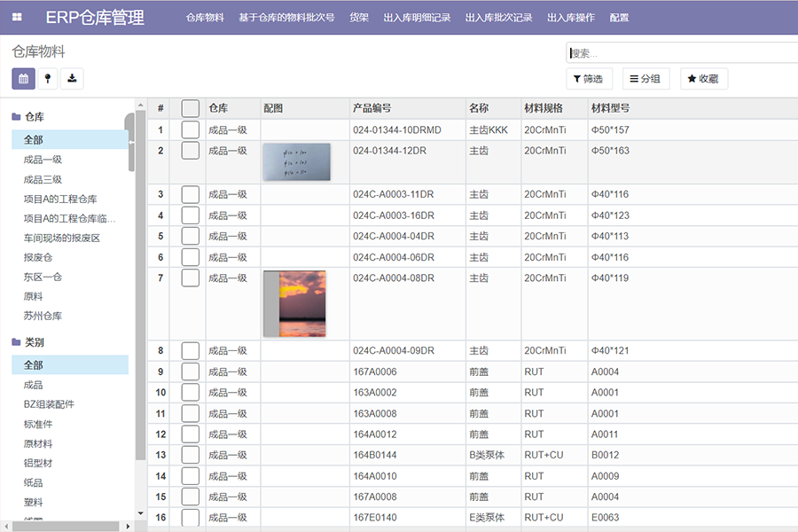Open the apps grid menu icon

coord(17,18)
